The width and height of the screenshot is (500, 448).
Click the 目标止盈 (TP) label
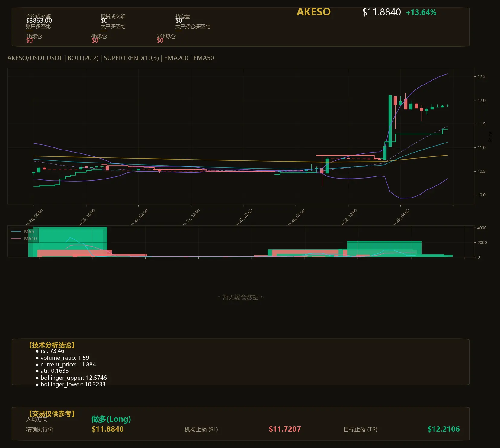(x=360, y=430)
